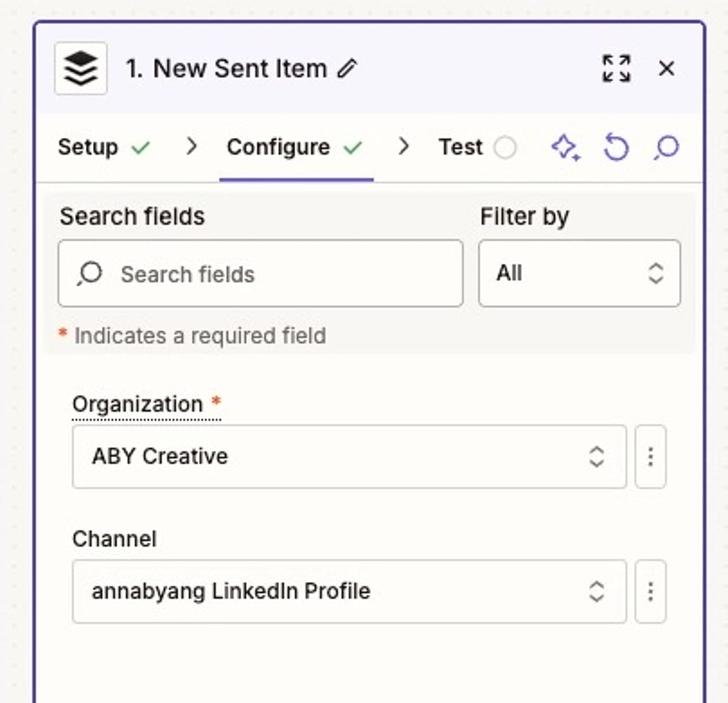
Task: Open the Organization dropdown showing ABY Creative
Action: tap(349, 457)
